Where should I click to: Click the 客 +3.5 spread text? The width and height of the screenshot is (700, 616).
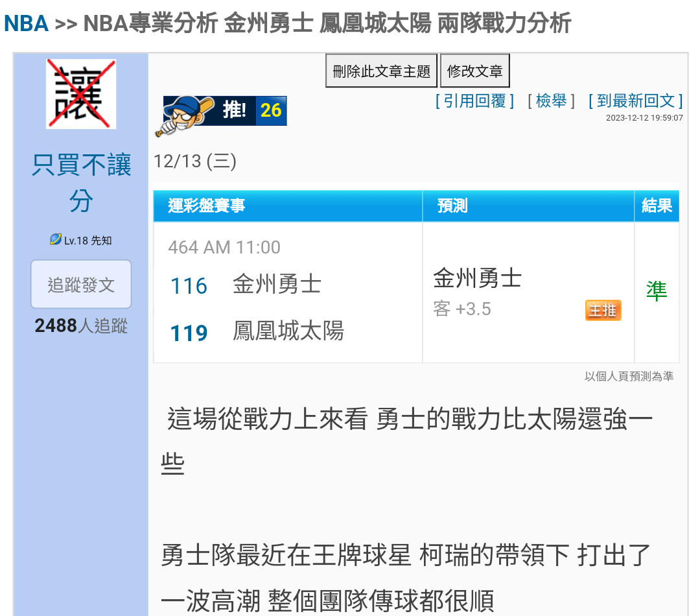coord(462,309)
